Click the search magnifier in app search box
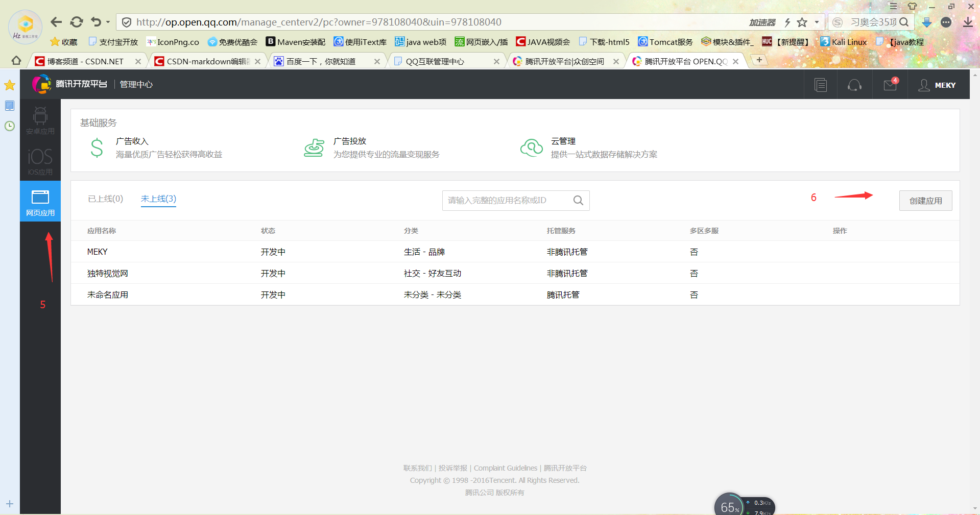 tap(578, 201)
